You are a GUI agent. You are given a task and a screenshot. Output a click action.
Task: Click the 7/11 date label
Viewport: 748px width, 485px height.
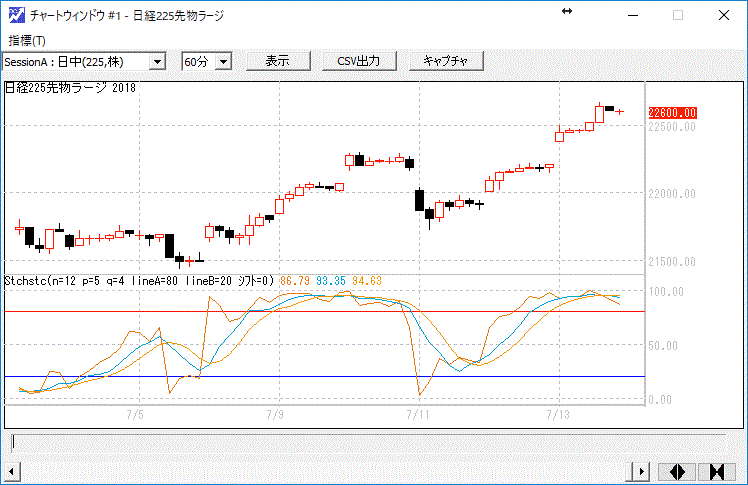[x=418, y=414]
